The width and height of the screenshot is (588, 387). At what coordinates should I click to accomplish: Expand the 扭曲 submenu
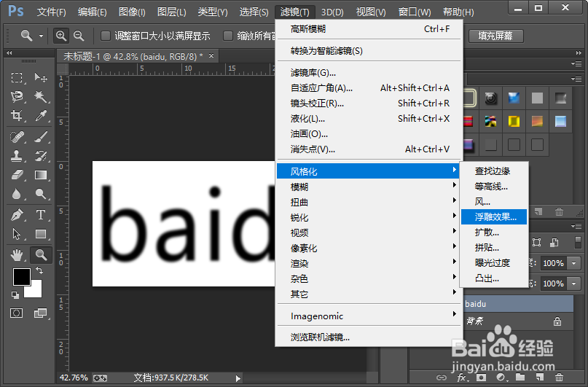pos(369,202)
